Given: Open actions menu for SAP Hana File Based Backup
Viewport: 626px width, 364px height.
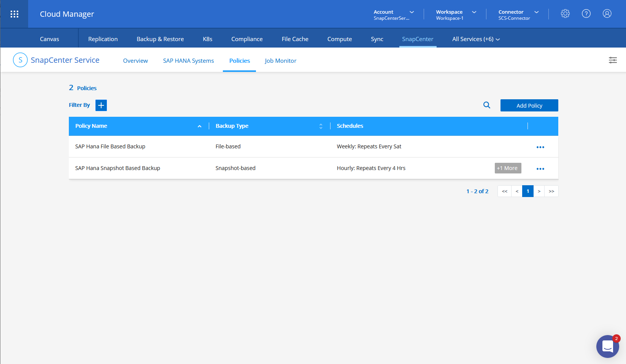Looking at the screenshot, I should [540, 147].
